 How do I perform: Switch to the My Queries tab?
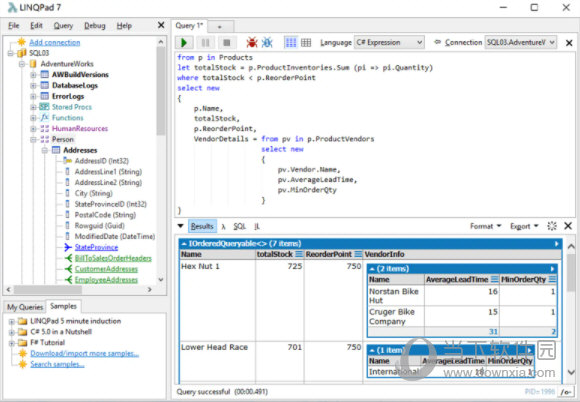25,307
